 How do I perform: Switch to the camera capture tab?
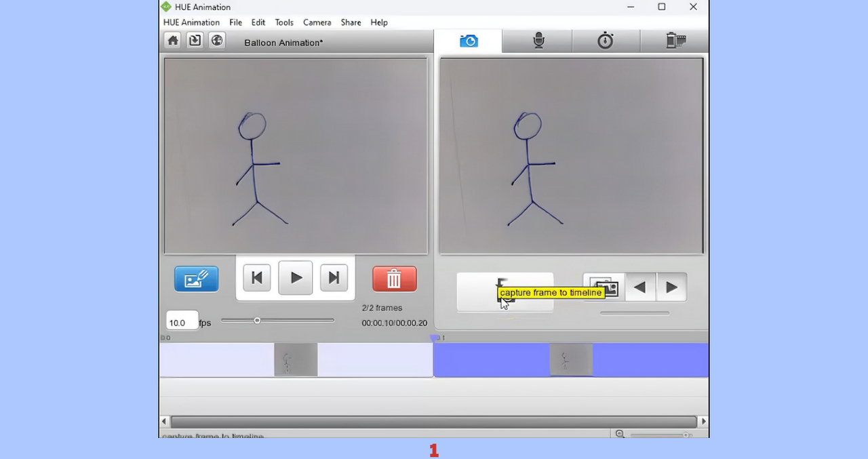tap(469, 41)
